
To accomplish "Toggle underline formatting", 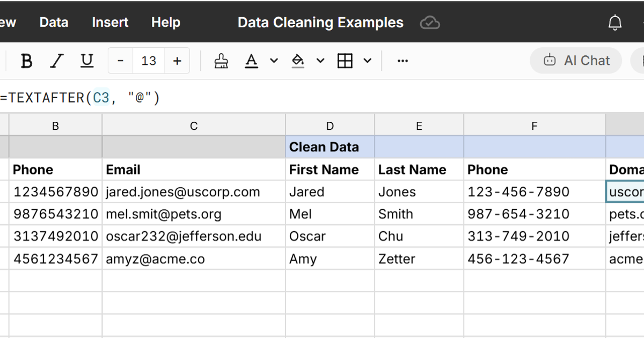I will tap(87, 61).
